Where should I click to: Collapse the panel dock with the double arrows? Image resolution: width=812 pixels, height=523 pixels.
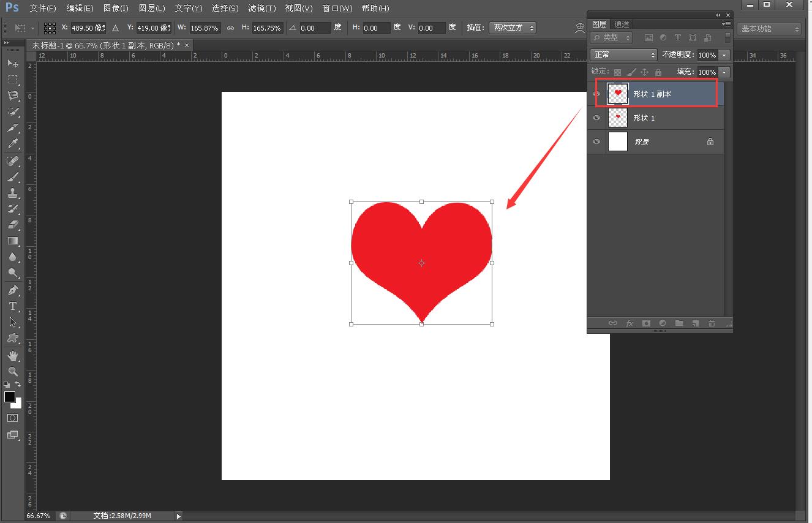(x=716, y=15)
